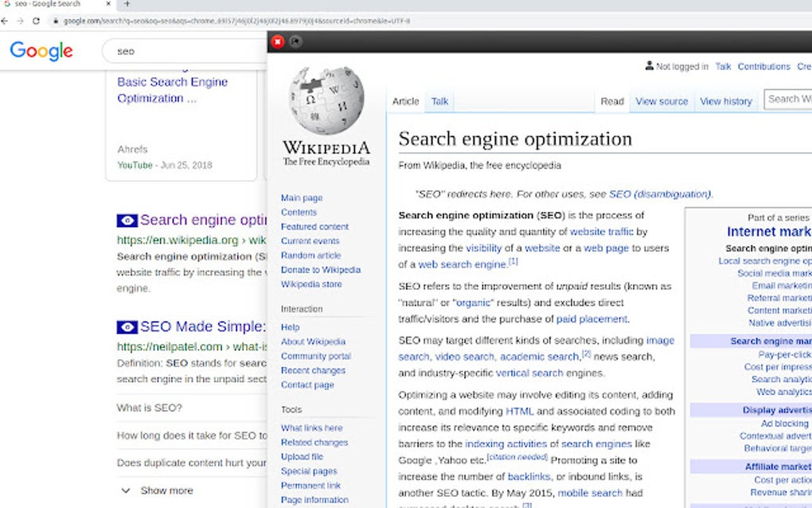Viewport: 812px width, 508px height.
Task: Click Donate to Wikipedia link
Action: [321, 270]
